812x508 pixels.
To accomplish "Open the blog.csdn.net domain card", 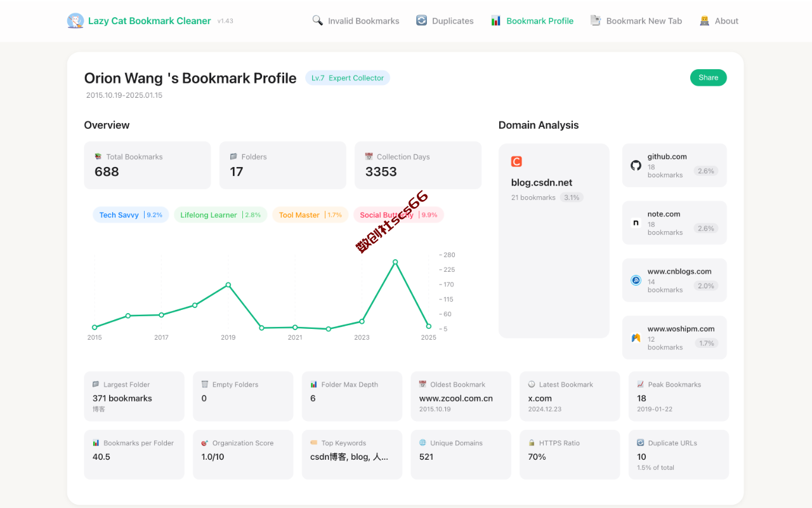I will pyautogui.click(x=554, y=241).
